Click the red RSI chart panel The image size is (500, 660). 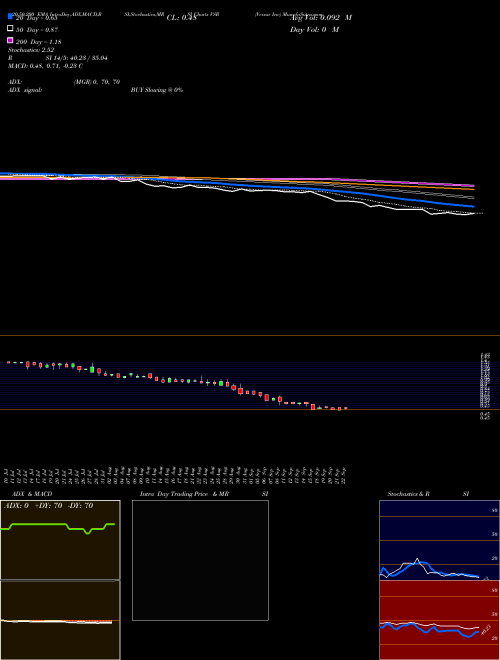coord(439,620)
